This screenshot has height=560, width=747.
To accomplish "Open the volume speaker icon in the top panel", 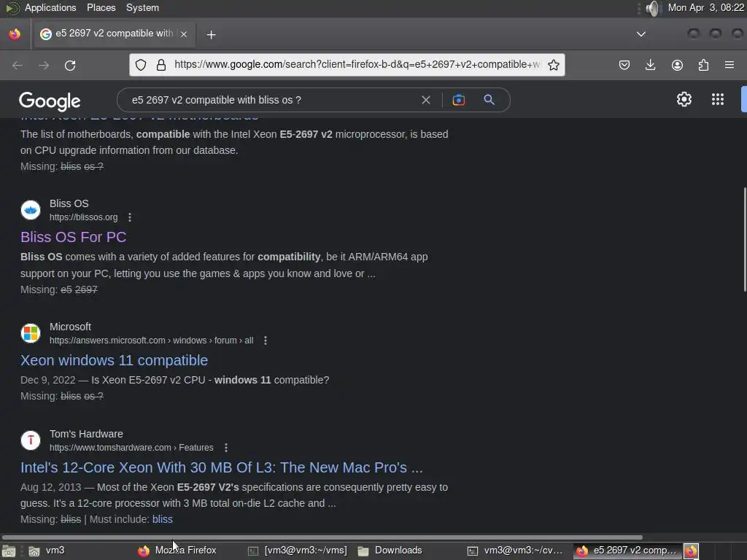I will tap(653, 8).
